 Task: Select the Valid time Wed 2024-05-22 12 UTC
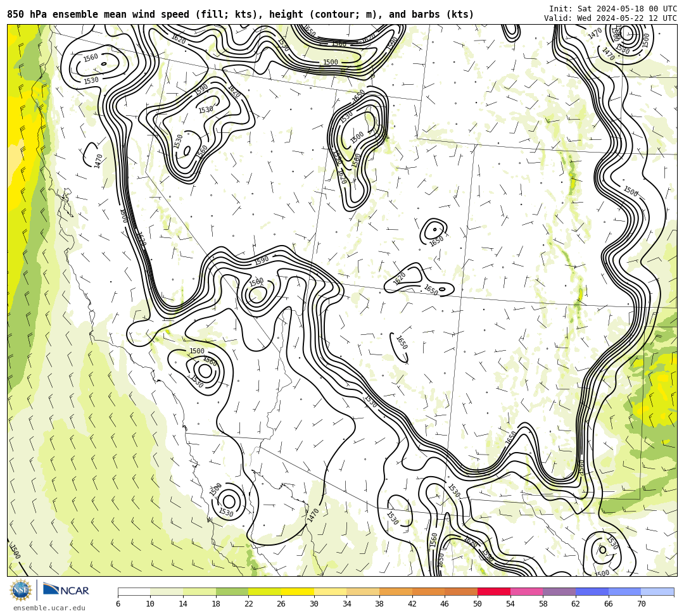pos(611,18)
